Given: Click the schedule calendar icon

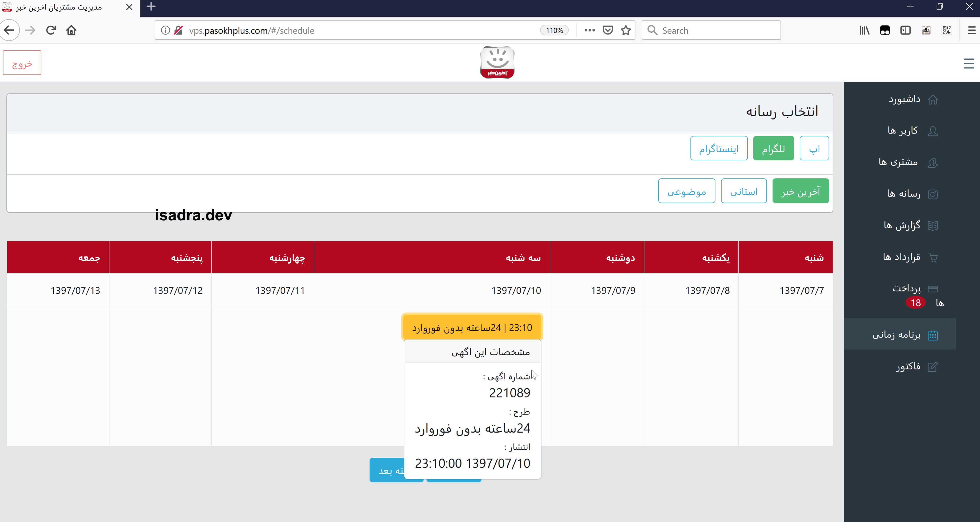Looking at the screenshot, I should [x=932, y=335].
